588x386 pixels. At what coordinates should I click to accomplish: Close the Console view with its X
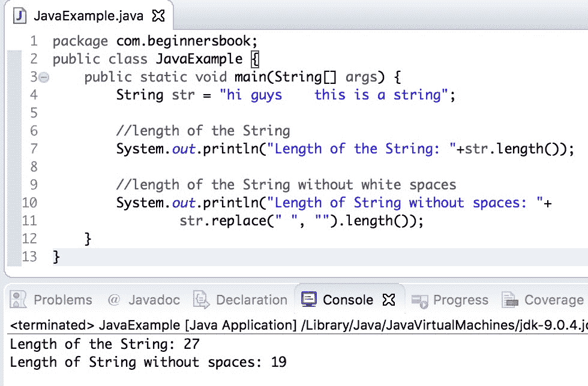click(389, 300)
